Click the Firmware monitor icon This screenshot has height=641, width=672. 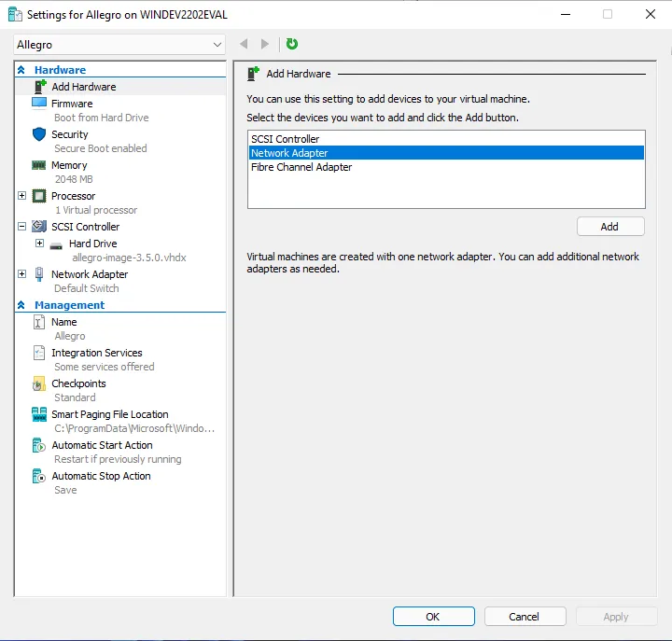pyautogui.click(x=39, y=104)
